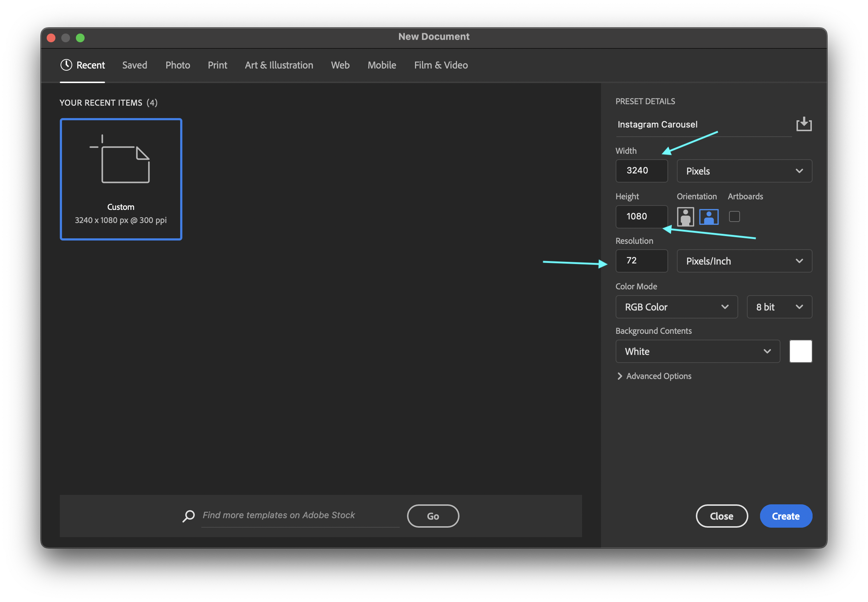Click the save document preset icon
The width and height of the screenshot is (868, 602).
[x=803, y=124]
